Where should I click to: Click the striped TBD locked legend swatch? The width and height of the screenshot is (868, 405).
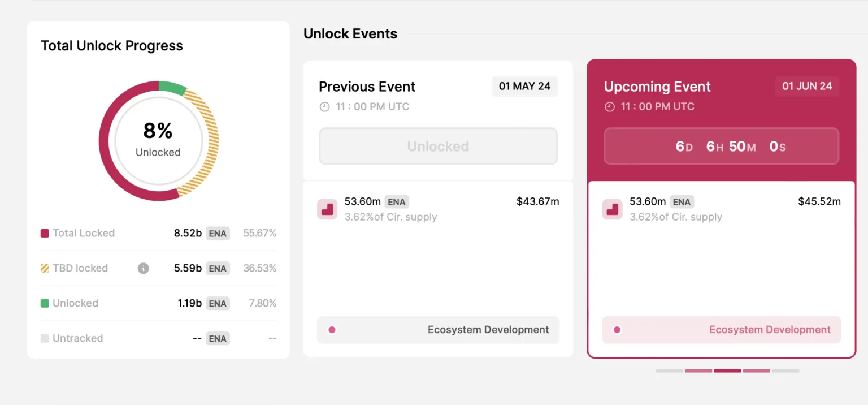(45, 268)
